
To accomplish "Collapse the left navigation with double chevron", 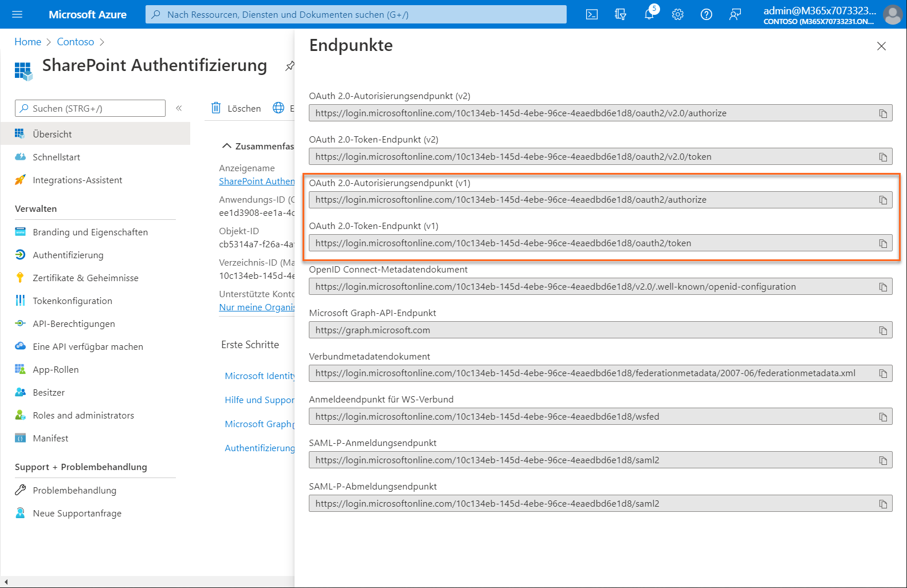I will tap(179, 108).
